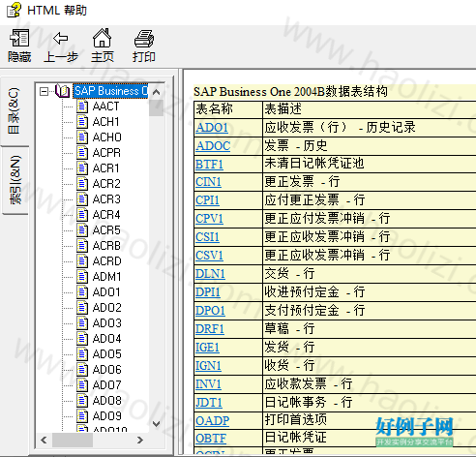Open the DLN1 table link
The image size is (476, 457).
pos(210,274)
